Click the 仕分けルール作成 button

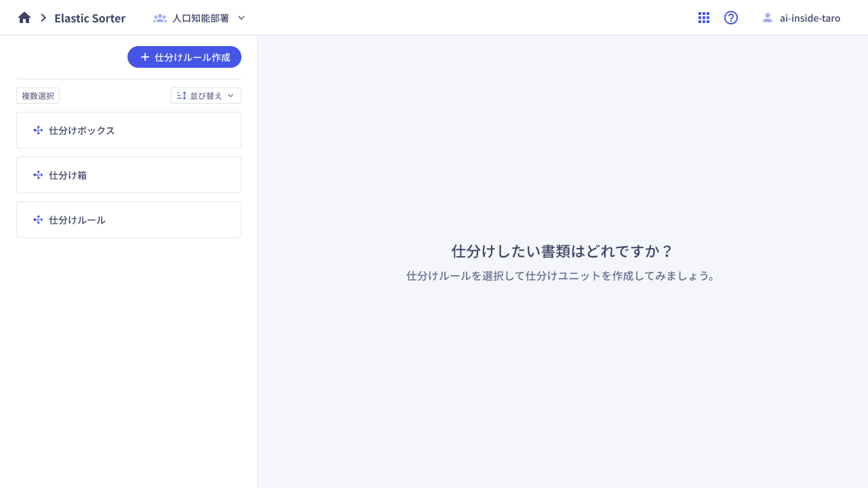184,57
